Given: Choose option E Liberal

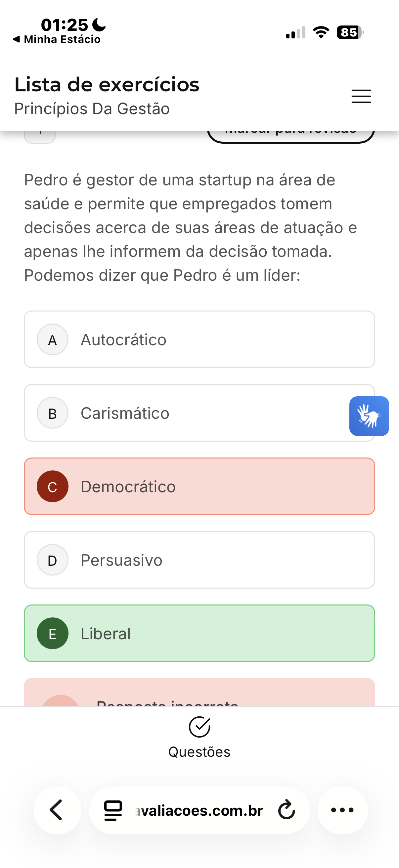Looking at the screenshot, I should [x=199, y=633].
